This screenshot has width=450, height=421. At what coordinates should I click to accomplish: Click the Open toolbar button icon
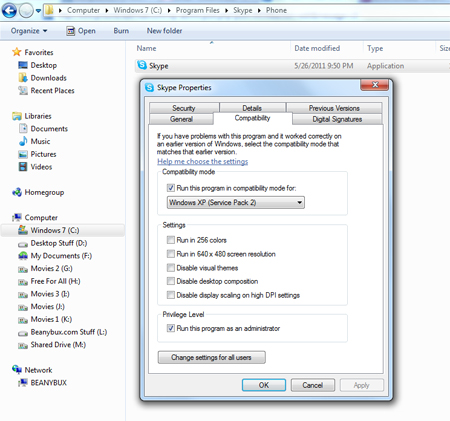tap(70, 31)
